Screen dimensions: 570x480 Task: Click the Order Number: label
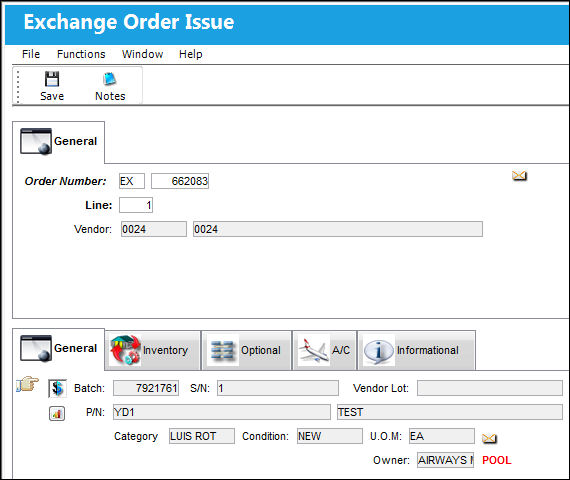65,181
